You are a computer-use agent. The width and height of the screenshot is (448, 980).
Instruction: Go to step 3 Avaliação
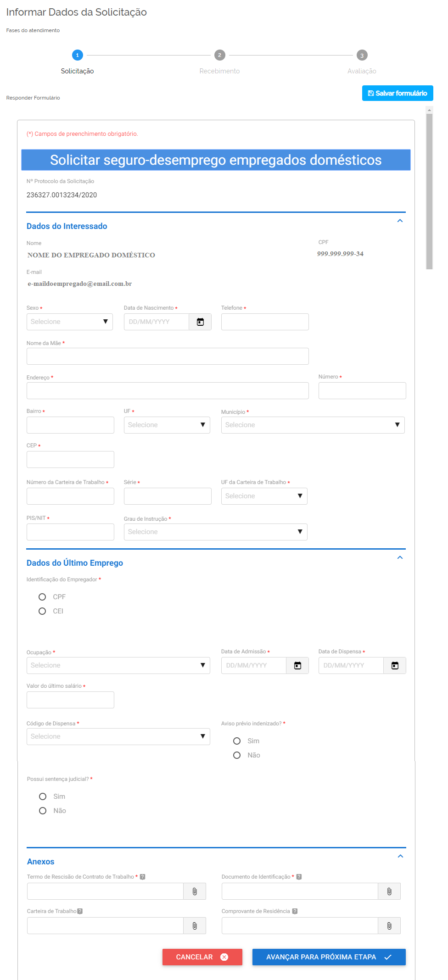coord(362,56)
